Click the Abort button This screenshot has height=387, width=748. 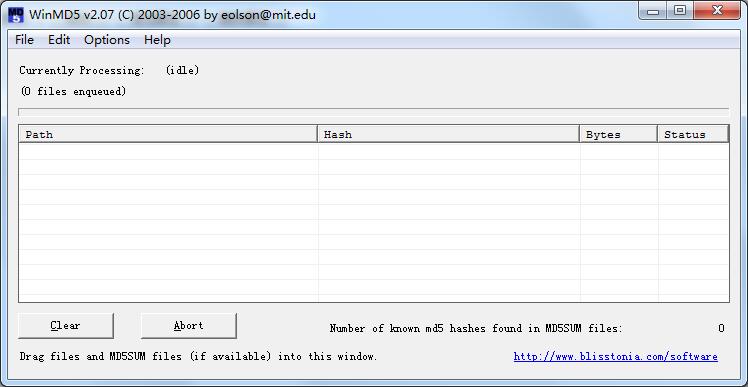[188, 325]
